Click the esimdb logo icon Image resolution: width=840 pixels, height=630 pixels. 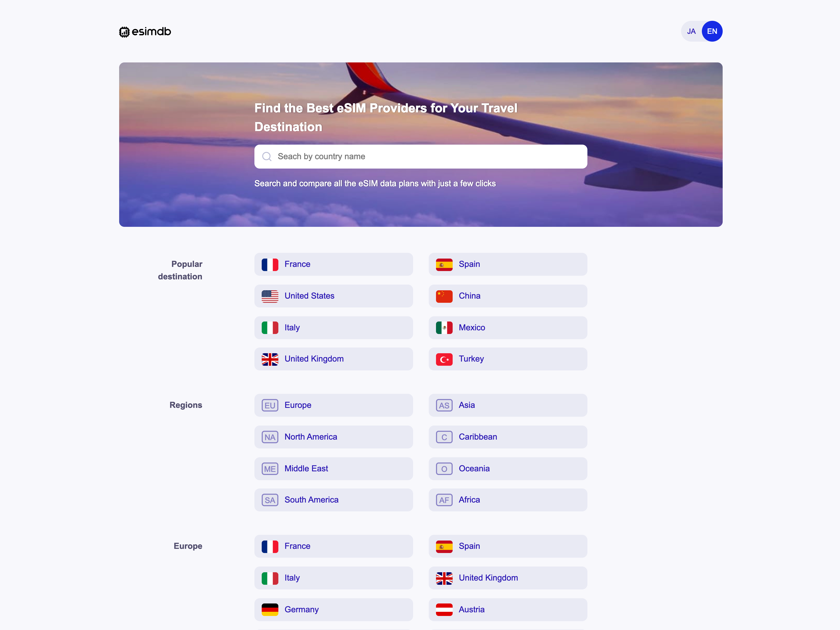(x=124, y=32)
